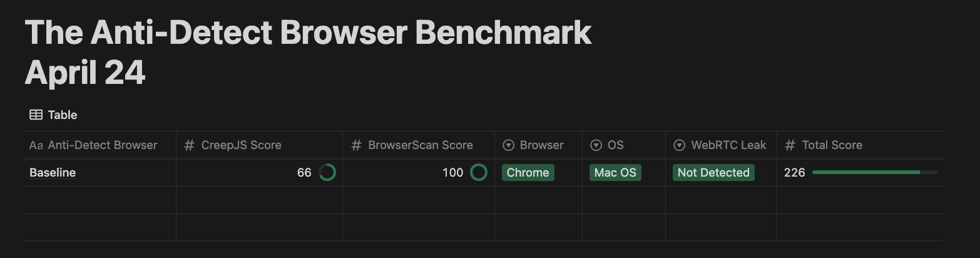
Task: Click the dropdown-circle icon beside WebRTC Leak
Action: pyautogui.click(x=679, y=145)
